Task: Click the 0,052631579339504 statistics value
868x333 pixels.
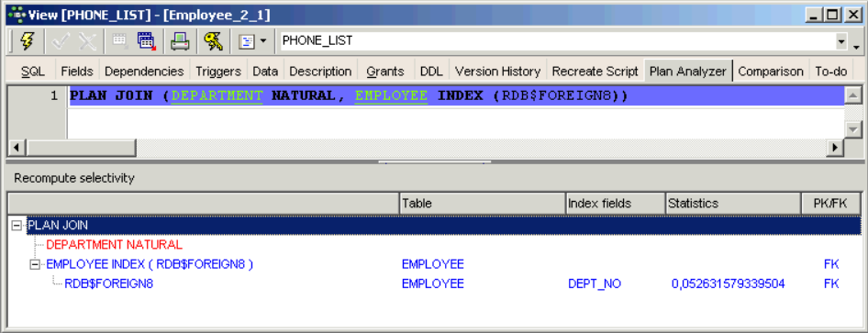Action: [728, 283]
